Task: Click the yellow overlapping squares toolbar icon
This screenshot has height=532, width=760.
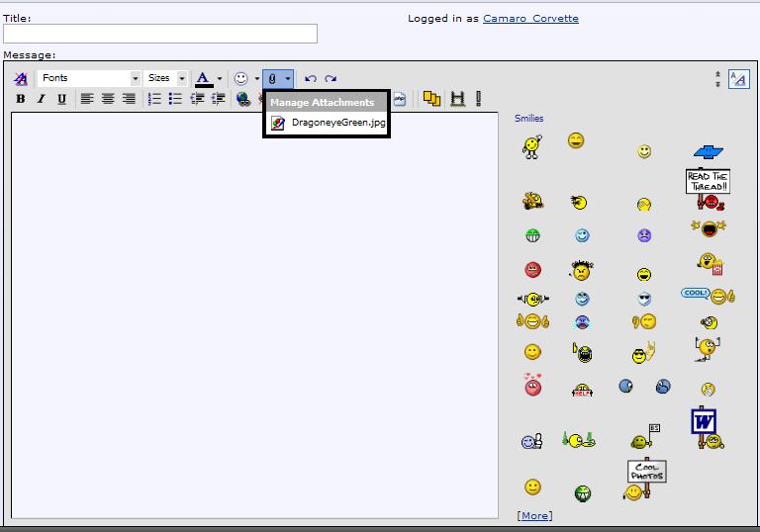Action: pyautogui.click(x=431, y=98)
